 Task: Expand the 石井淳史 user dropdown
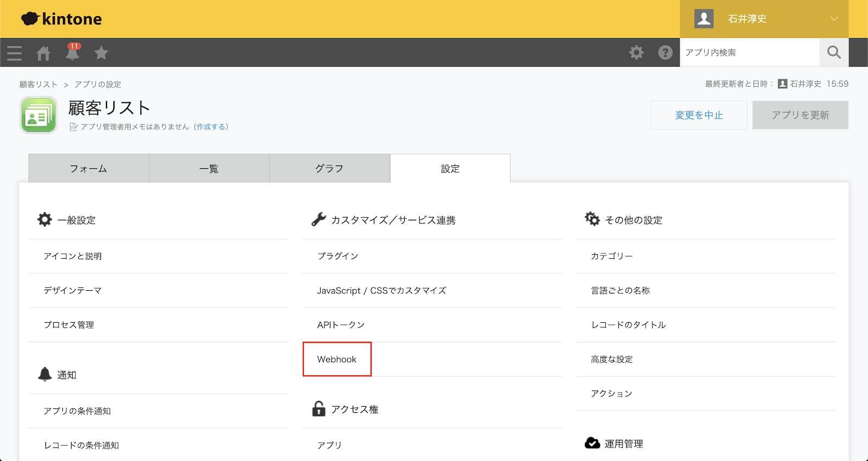[x=834, y=19]
